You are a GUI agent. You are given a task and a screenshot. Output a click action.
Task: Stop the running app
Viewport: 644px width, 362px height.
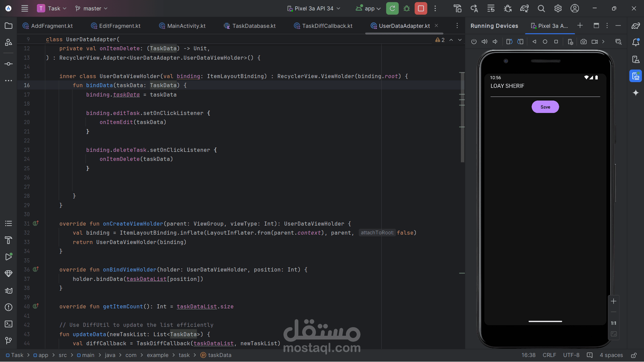coord(421,8)
